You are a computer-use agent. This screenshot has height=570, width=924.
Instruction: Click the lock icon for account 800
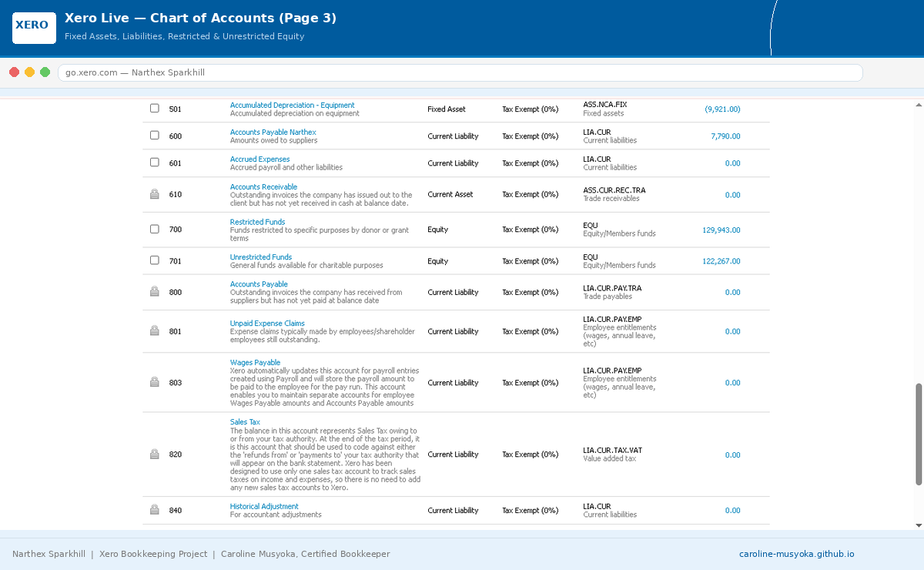[154, 292]
